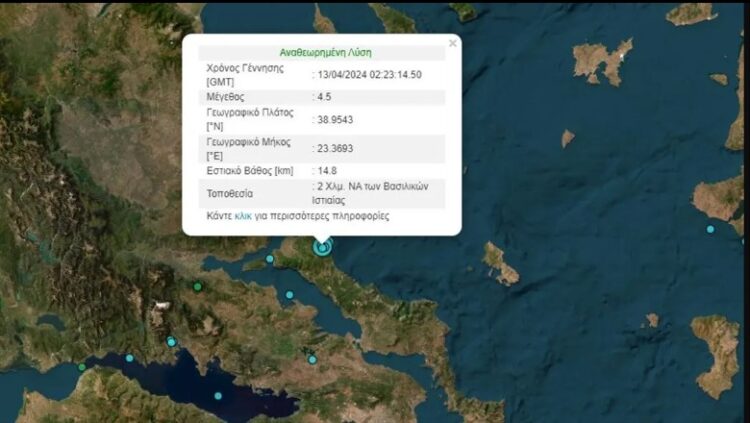This screenshot has width=750, height=423.
Task: Click the 'Αναθεωρημένη Λύση' popup title
Action: click(321, 52)
